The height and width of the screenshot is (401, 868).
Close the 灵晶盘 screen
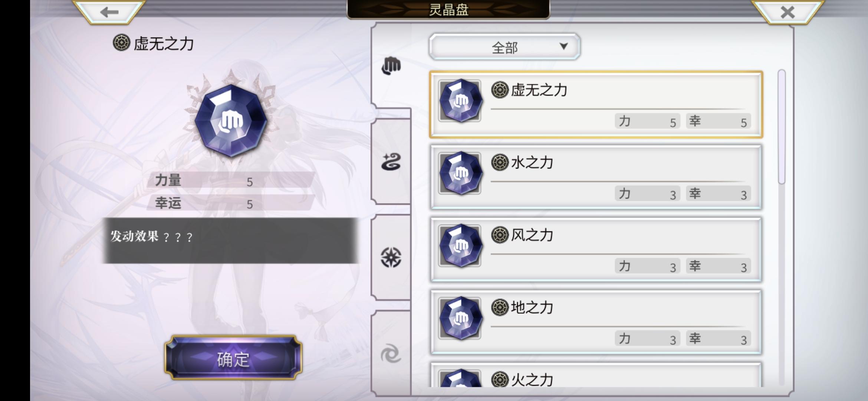point(787,12)
